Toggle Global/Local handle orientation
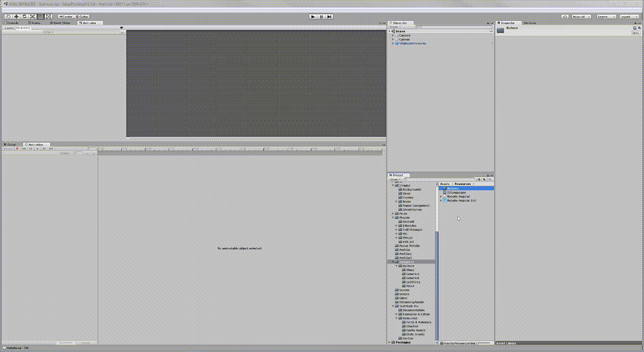Viewport: 644px width, 352px height. [83, 17]
